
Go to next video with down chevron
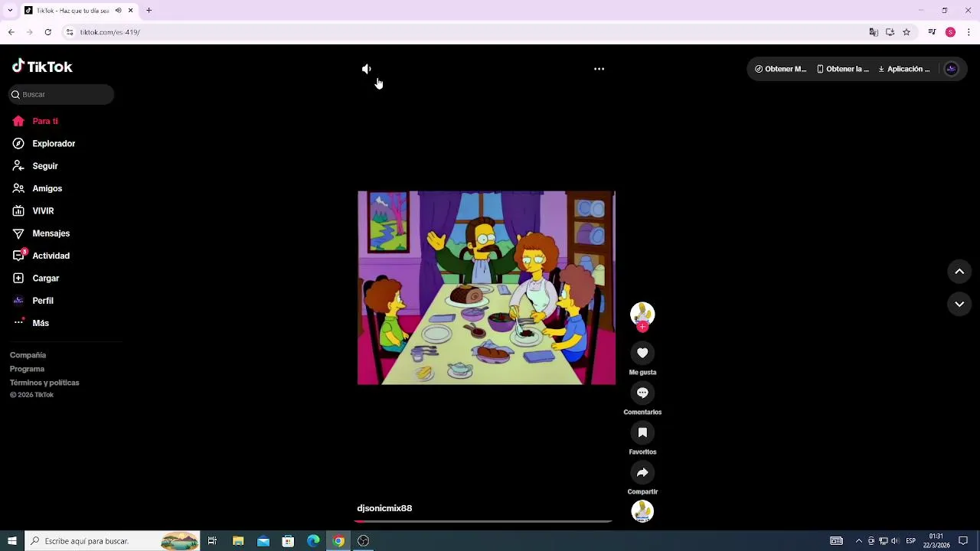coord(959,304)
